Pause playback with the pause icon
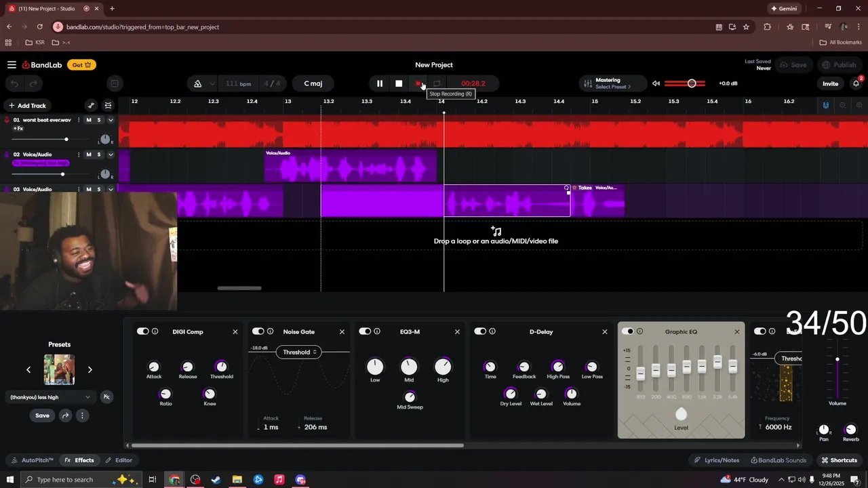 coord(380,83)
